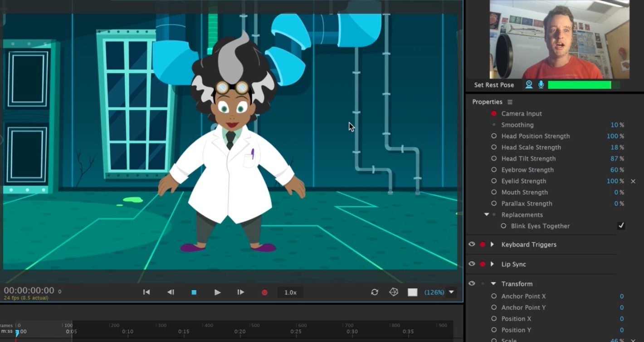Arm Blink Eyes Together for recording
Screen dimensions: 644x342
[x=503, y=226]
